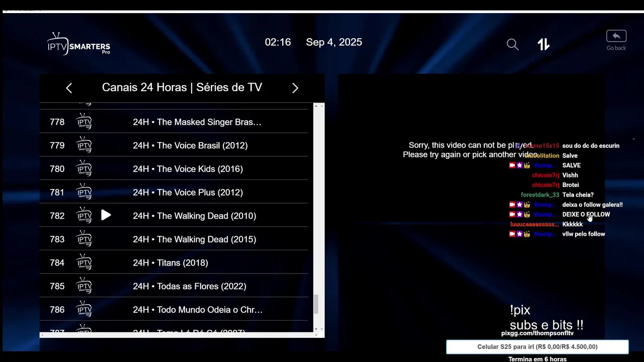The image size is (644, 362).
Task: Click the chat message 'vllw pelo follow'
Action: [x=584, y=234]
